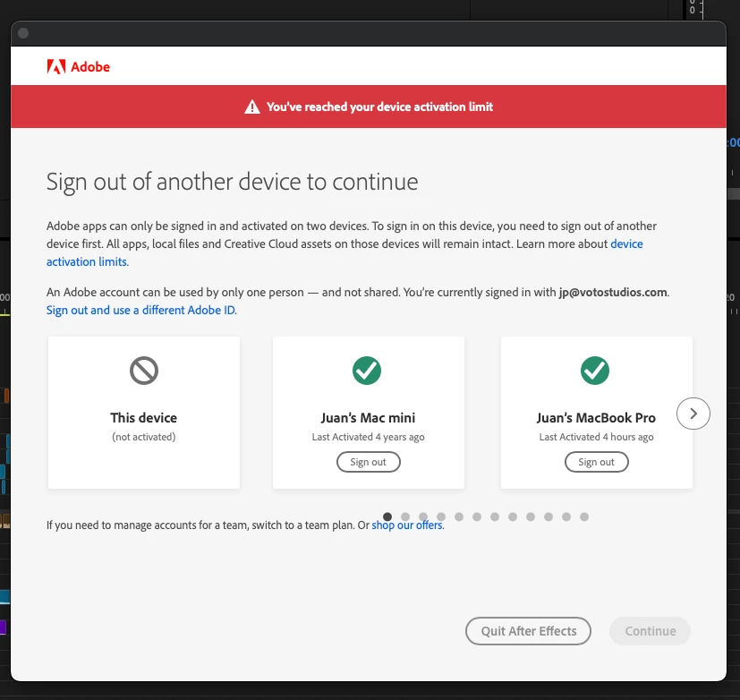Click green checkmark on Juan's MacBook Pro card
Image resolution: width=740 pixels, height=700 pixels.
point(595,371)
